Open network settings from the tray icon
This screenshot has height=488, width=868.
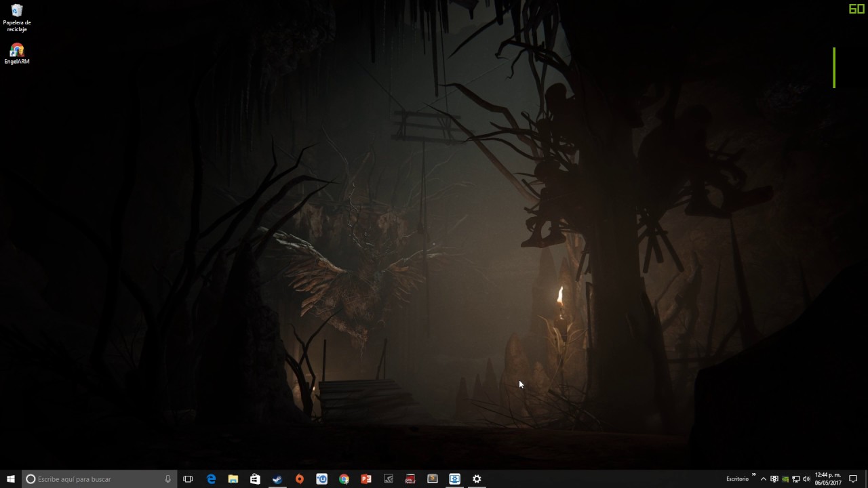point(795,479)
